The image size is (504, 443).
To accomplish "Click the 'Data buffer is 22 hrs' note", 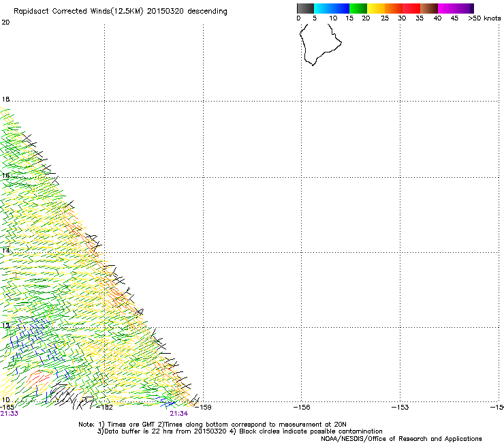I will 240,431.
